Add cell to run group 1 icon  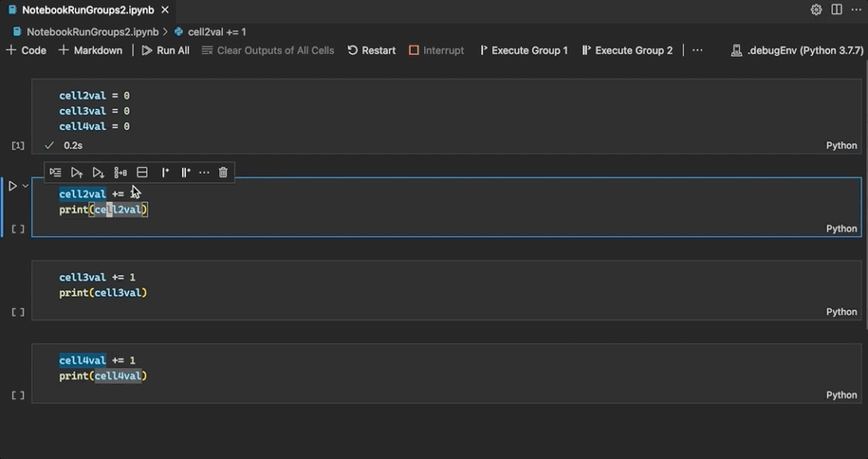165,172
